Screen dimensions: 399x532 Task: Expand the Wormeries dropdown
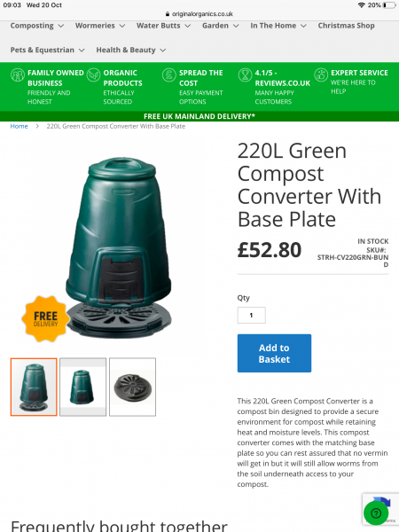click(100, 26)
